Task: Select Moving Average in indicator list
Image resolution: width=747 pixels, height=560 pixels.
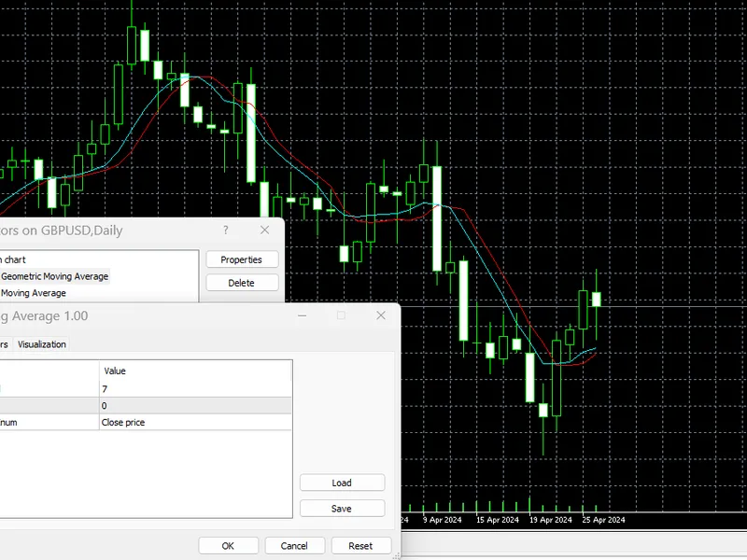Action: coord(34,293)
